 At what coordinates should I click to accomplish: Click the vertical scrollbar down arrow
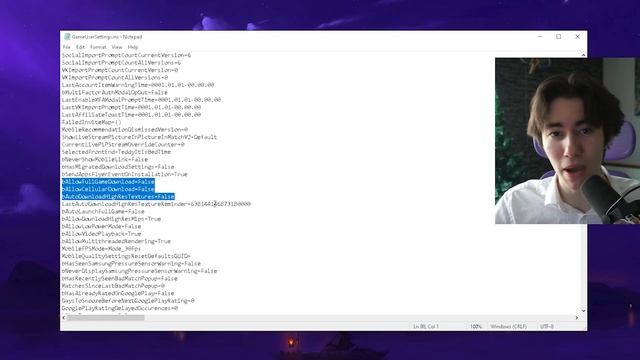(x=583, y=311)
